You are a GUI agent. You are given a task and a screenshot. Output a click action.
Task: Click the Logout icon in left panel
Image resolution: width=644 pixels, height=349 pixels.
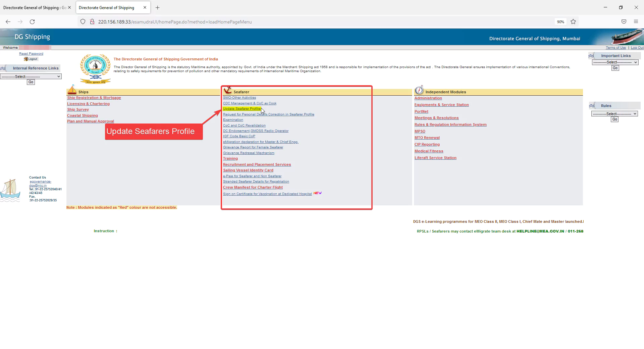point(31,59)
